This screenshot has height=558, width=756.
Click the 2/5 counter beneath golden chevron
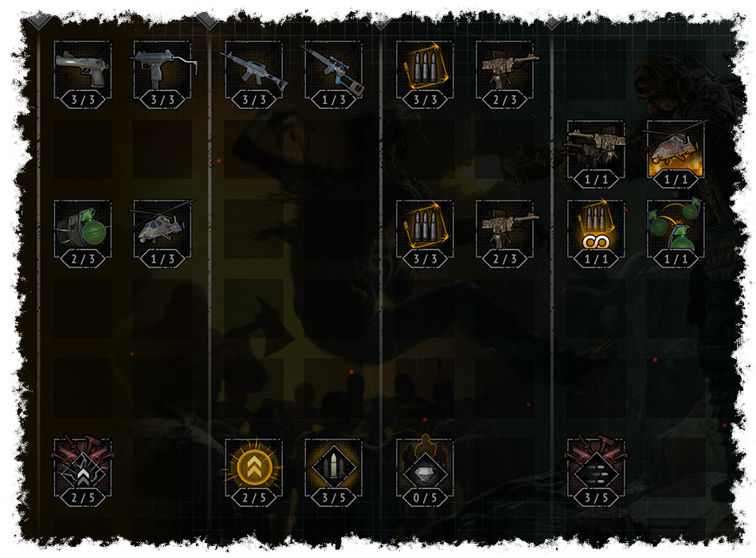[254, 498]
